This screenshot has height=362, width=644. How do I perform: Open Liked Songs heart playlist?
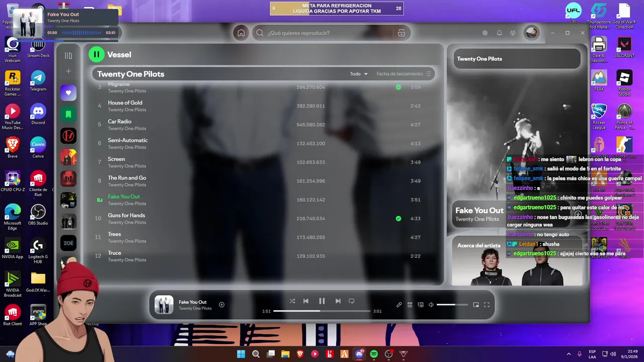[68, 93]
